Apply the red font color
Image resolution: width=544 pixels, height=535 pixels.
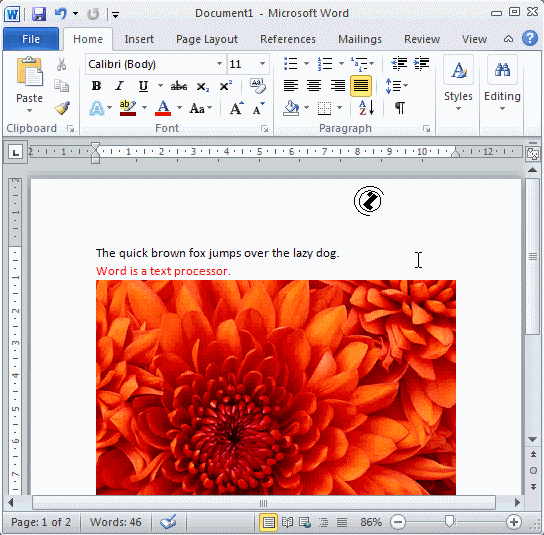coord(163,108)
